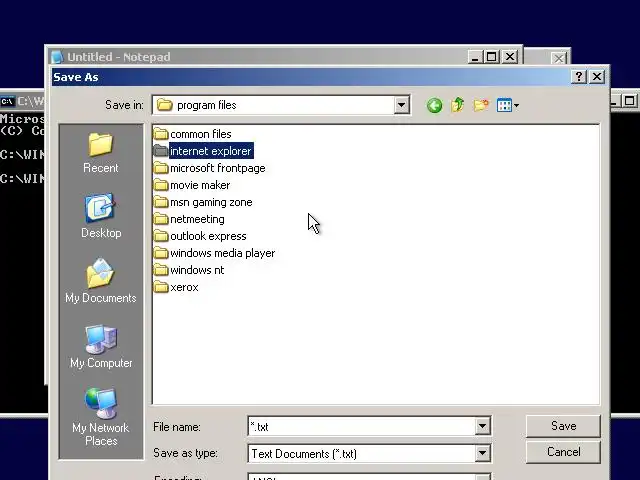This screenshot has height=480, width=640.
Task: Open the view menu dropdown arrow
Action: click(516, 106)
